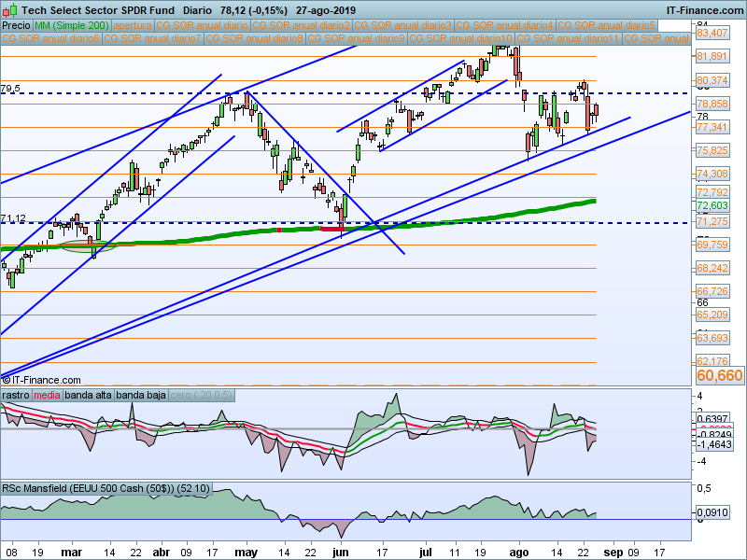
Task: Select the 65,209 price level tag
Action: coord(712,315)
